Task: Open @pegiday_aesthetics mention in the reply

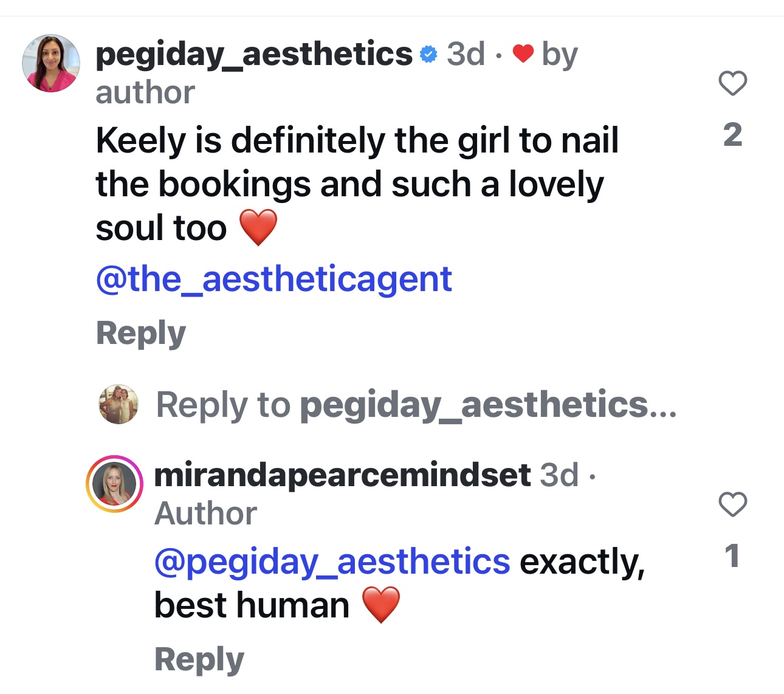Action: [332, 561]
